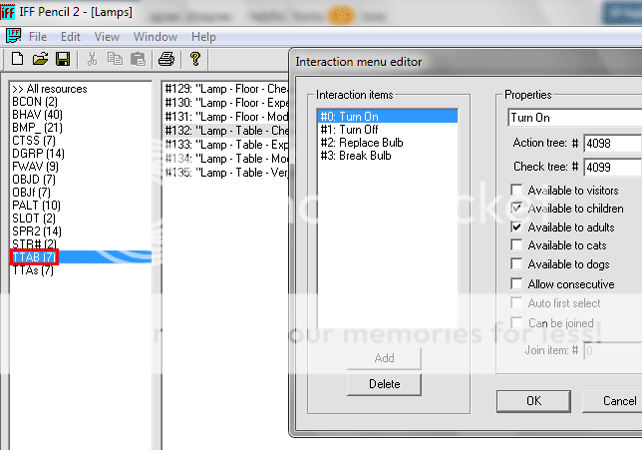
Task: Uncheck Available to adults checkbox
Action: pos(516,228)
